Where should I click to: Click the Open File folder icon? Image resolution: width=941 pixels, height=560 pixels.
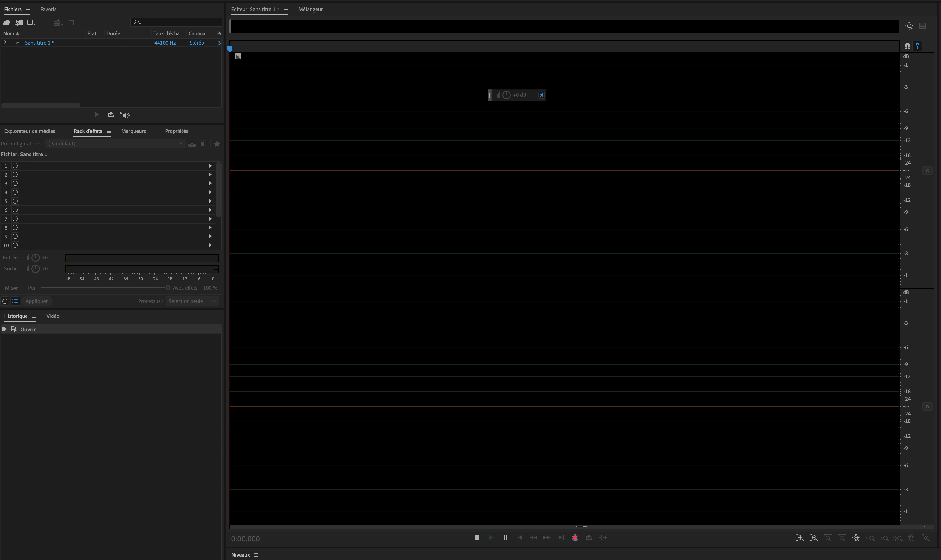pyautogui.click(x=7, y=23)
